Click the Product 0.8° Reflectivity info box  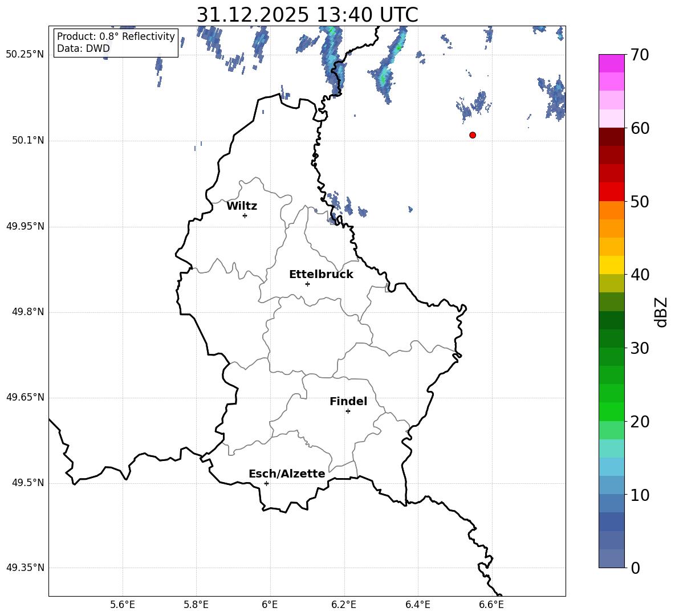(x=116, y=43)
